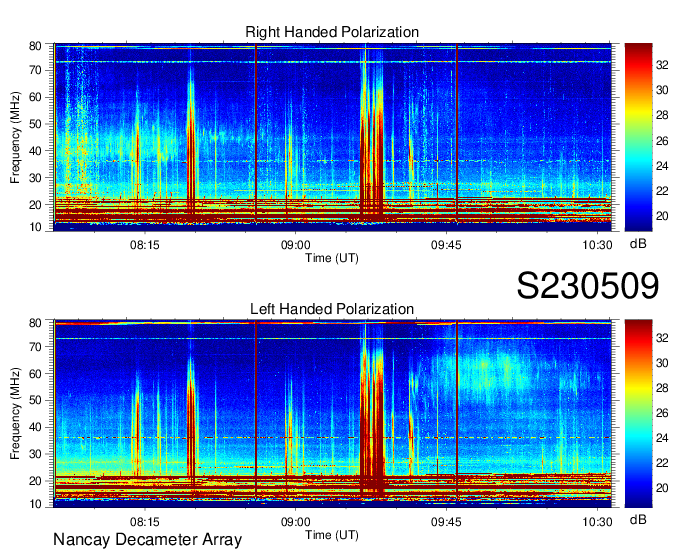Click the Frequency (MHz) axis label of bottom plot
Image resolution: width=680 pixels, height=552 pixels.
point(15,414)
